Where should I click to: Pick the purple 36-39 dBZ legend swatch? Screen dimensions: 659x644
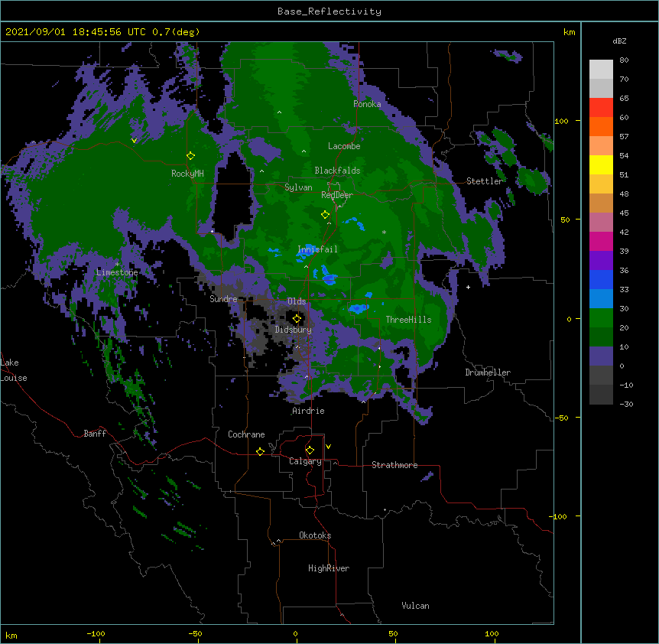601,261
